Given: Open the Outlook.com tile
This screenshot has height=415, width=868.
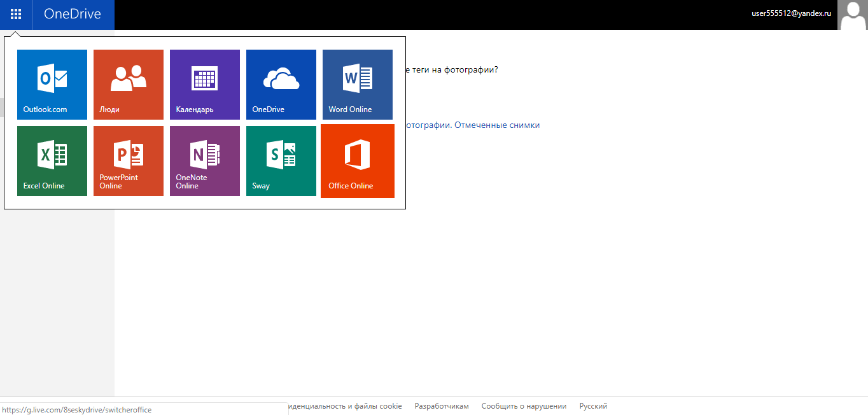Looking at the screenshot, I should pos(52,85).
